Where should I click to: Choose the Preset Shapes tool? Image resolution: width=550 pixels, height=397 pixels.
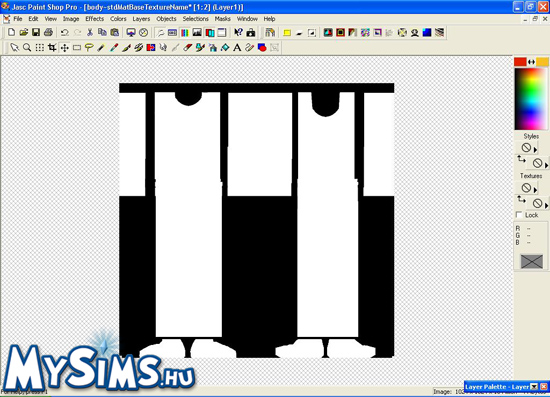tap(262, 47)
